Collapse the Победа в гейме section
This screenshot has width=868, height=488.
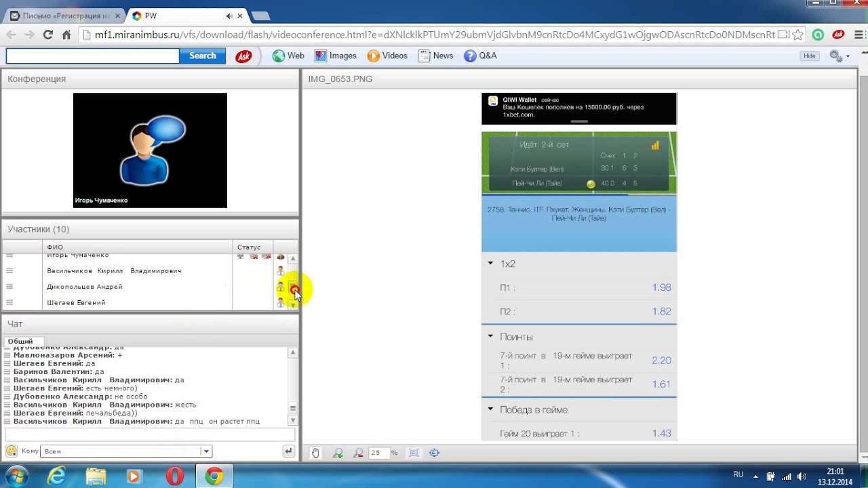(491, 409)
